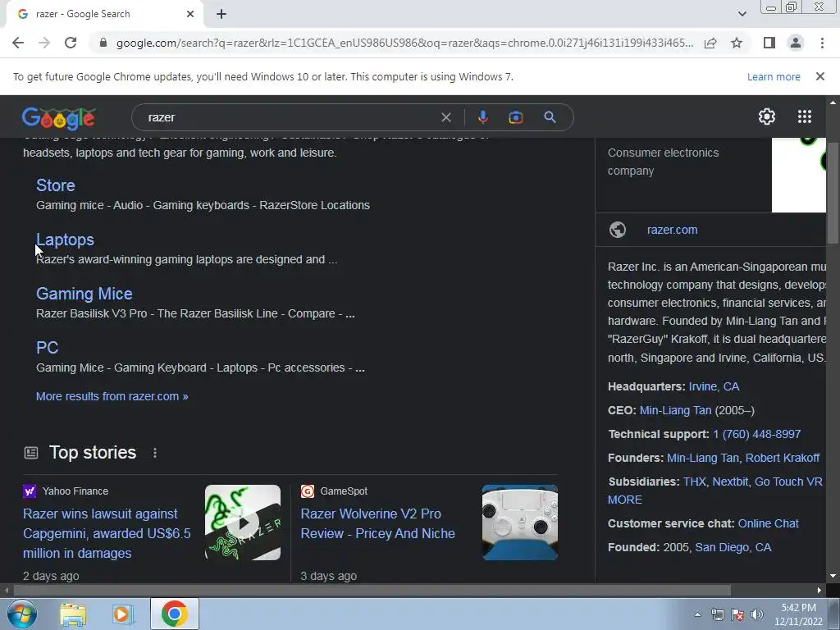Open Razer wins lawsuit against Capgemini story
Screen dimensions: 840x630
[x=107, y=533]
